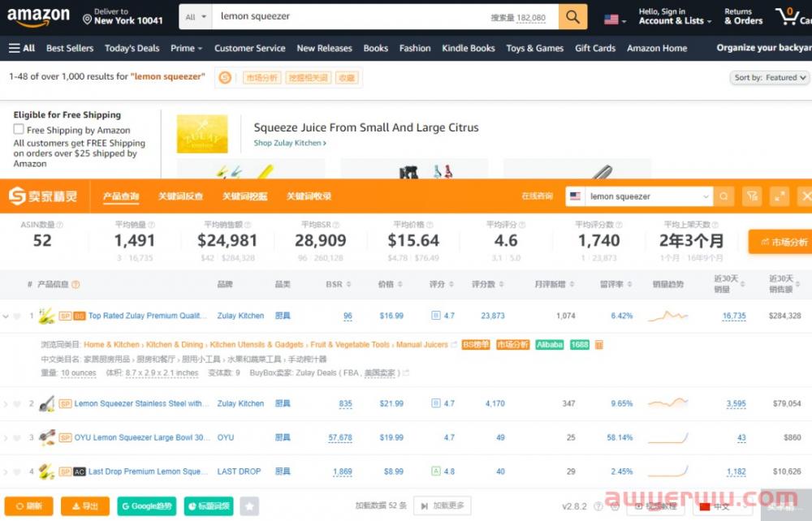
Task: Open the hamburger All menu
Action: [22, 48]
